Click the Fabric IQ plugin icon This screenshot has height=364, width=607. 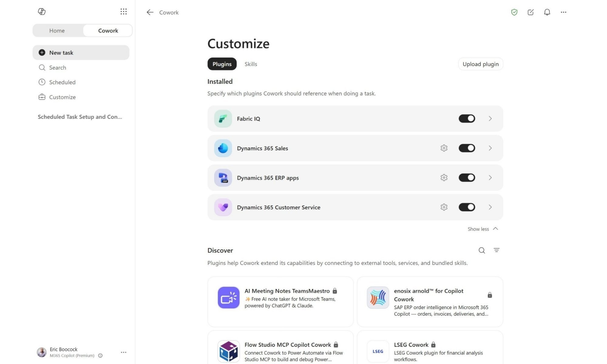click(x=223, y=119)
